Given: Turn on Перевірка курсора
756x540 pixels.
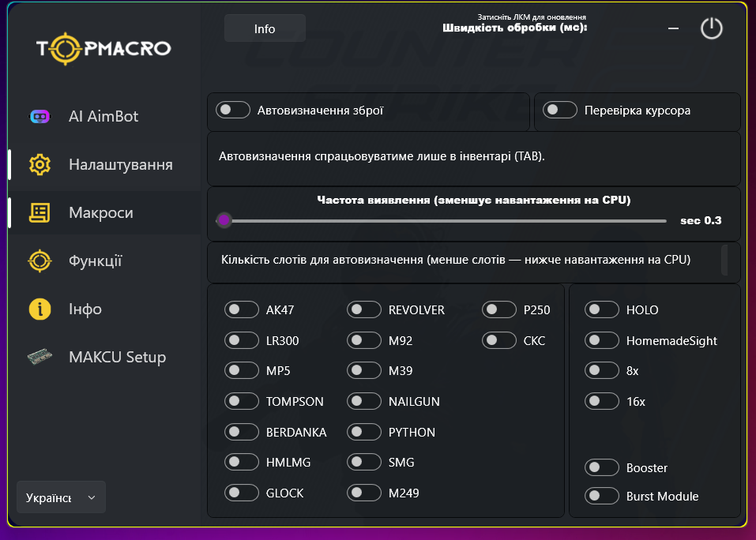Looking at the screenshot, I should (560, 110).
